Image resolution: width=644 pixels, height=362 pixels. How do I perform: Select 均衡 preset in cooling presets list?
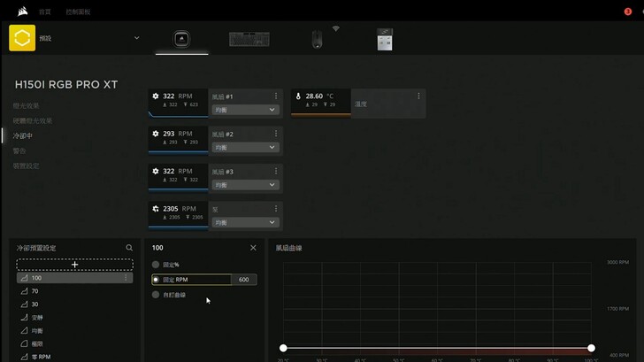click(x=74, y=330)
